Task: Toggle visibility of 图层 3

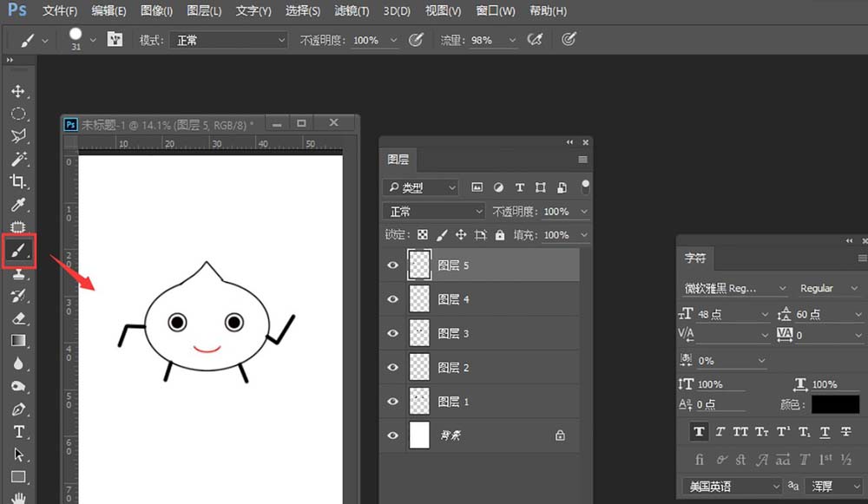Action: [393, 333]
